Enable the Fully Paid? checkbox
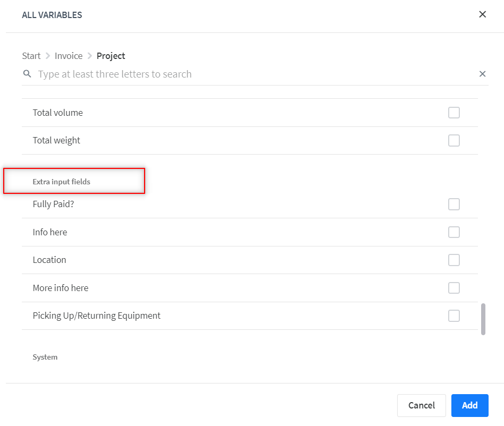Screen dimensions: 504x426 pos(454,204)
